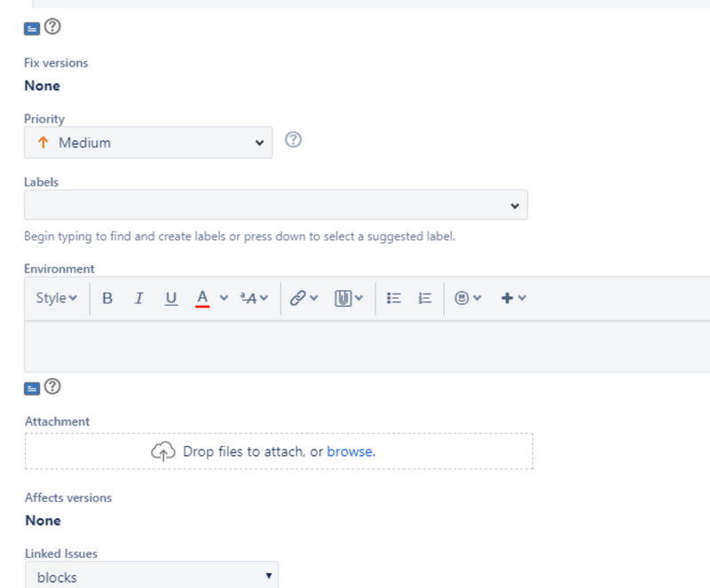Click the browse link to attach files
This screenshot has height=588, width=710.
(351, 451)
